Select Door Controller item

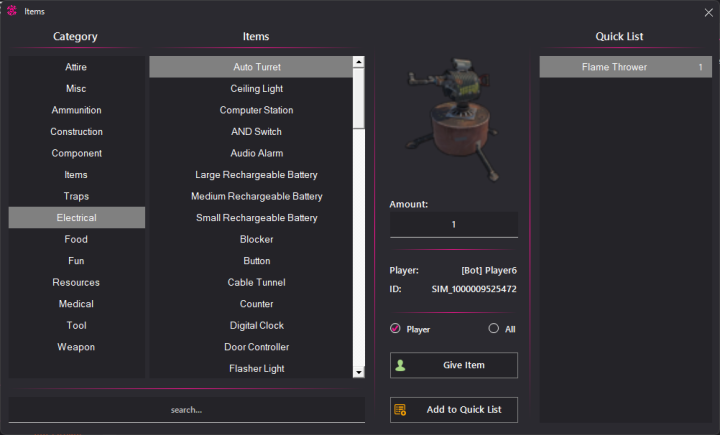(251, 347)
